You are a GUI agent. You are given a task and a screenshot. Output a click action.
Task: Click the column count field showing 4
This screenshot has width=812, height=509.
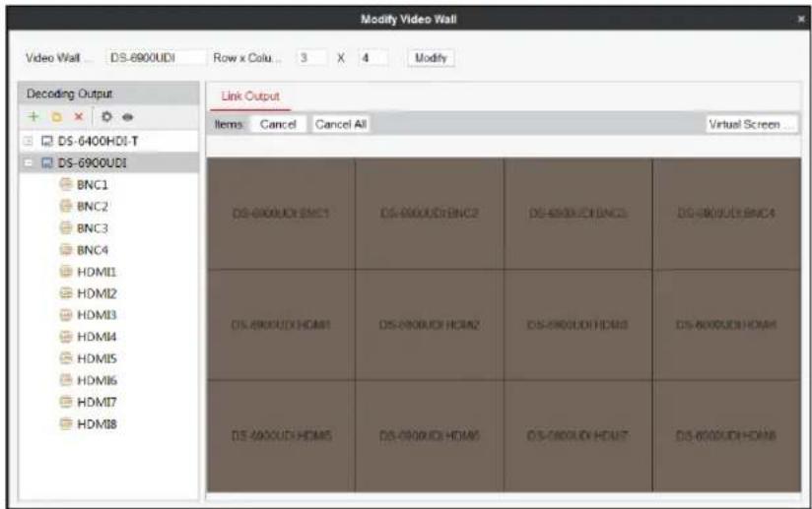point(372,58)
